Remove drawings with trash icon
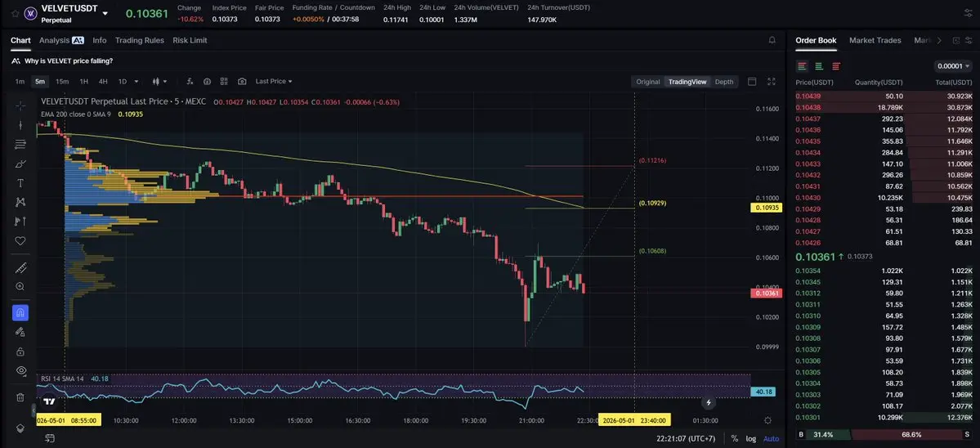This screenshot has width=980, height=448. click(x=20, y=397)
